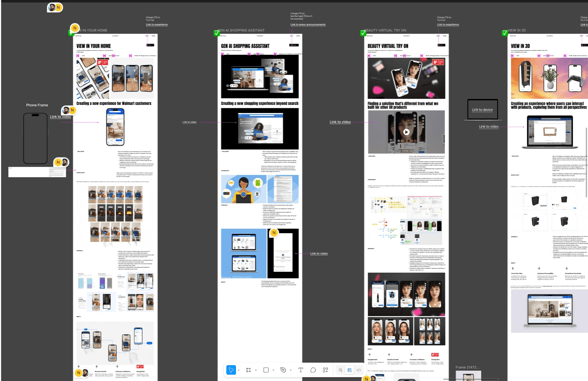Select the Text tool

[x=300, y=370]
